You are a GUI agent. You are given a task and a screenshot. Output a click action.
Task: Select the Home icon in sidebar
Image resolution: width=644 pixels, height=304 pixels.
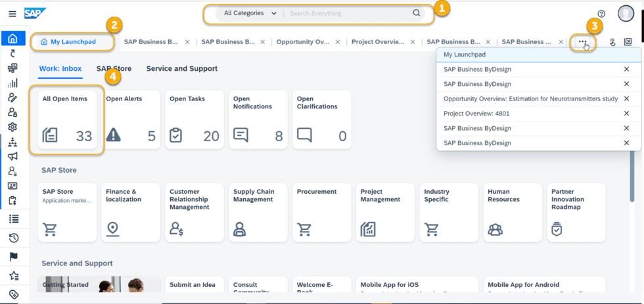point(12,39)
